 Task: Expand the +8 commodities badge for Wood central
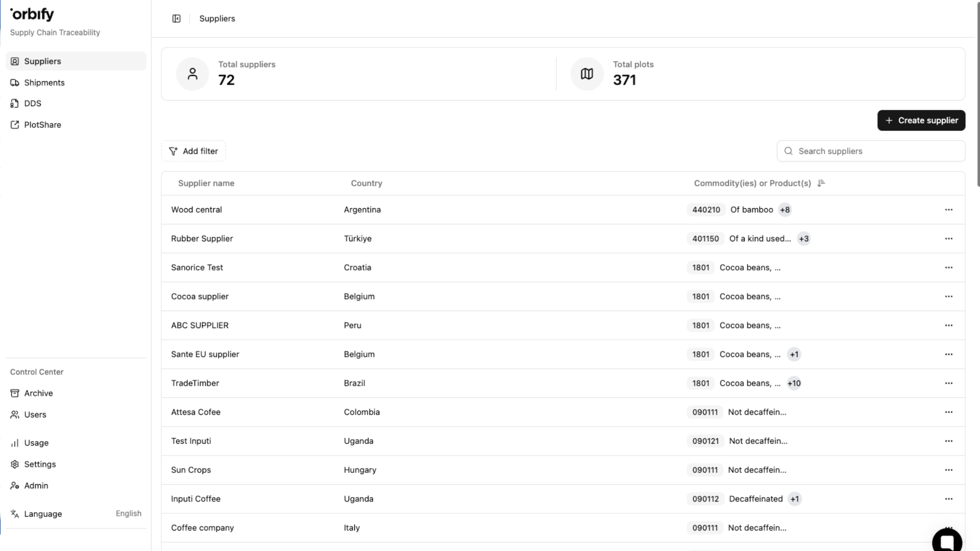click(785, 210)
